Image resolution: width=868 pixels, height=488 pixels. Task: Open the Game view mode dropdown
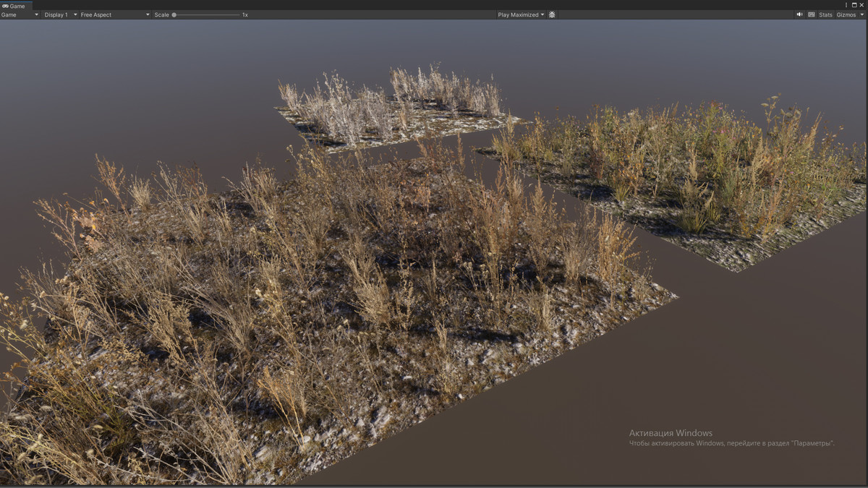[x=20, y=14]
